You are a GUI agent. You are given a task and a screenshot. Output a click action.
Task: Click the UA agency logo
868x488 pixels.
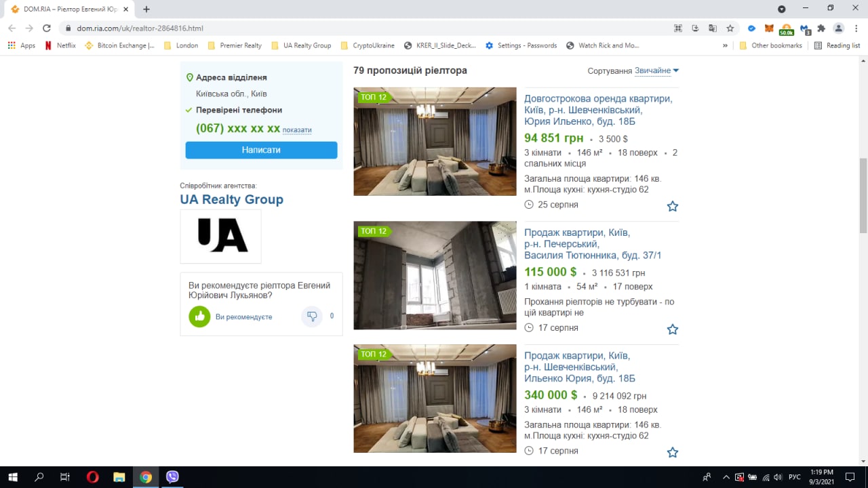pyautogui.click(x=220, y=236)
